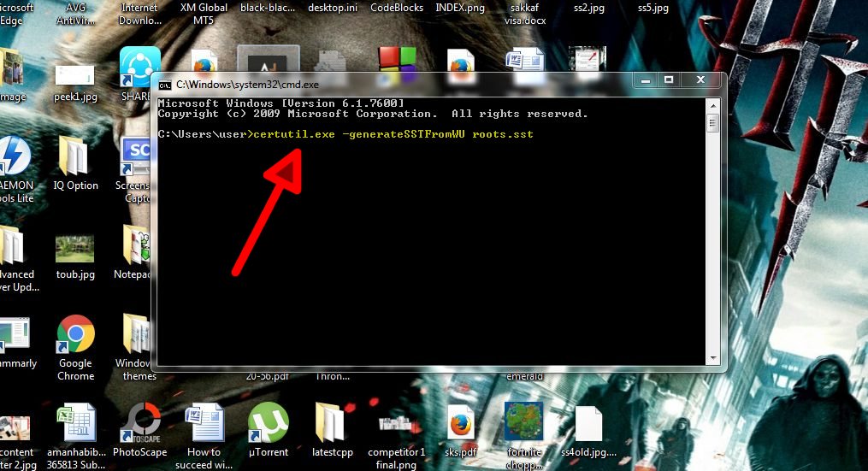Click the -generateSSTFromWU argument text
The width and height of the screenshot is (868, 471).
click(404, 134)
